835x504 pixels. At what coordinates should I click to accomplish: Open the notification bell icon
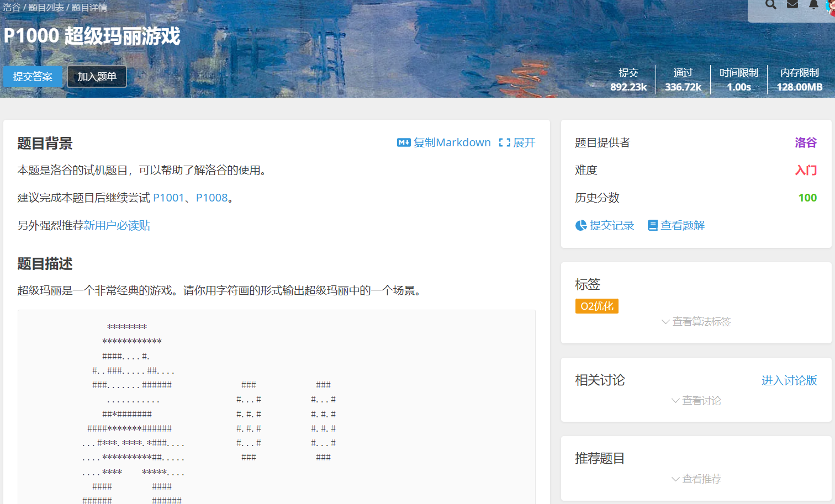coord(813,4)
